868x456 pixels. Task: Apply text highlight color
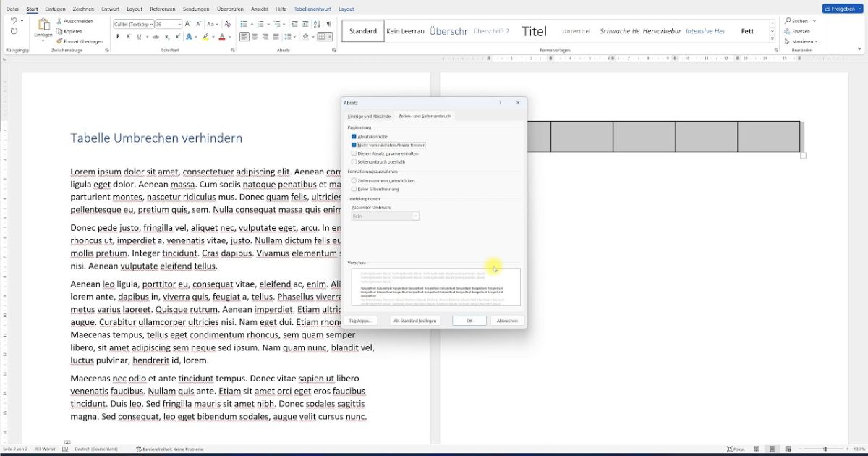point(207,36)
